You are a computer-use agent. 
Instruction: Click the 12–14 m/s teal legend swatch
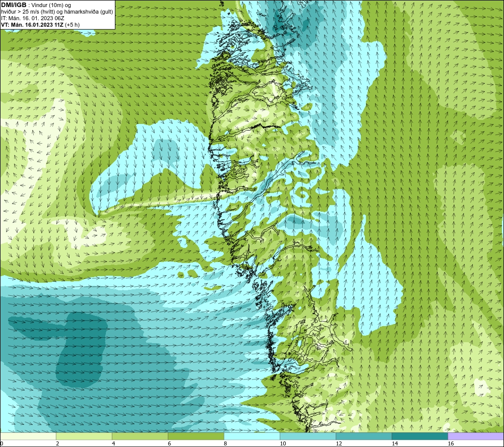coord(363,436)
